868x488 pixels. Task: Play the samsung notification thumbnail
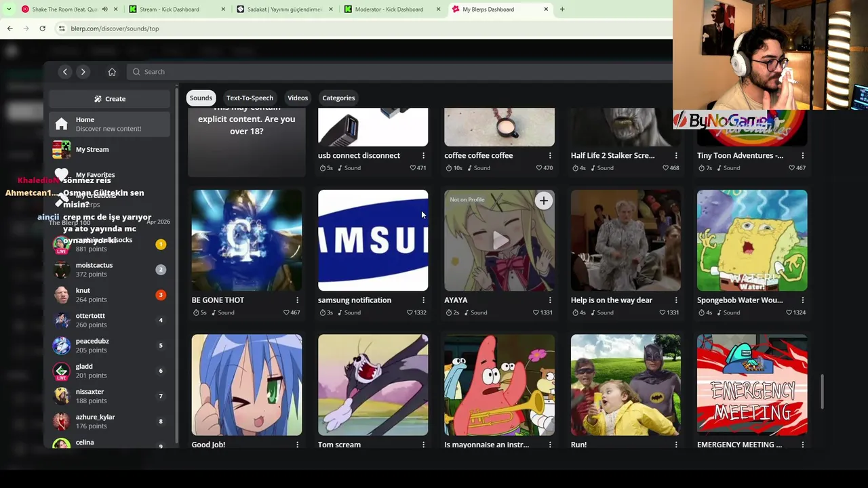coord(373,241)
